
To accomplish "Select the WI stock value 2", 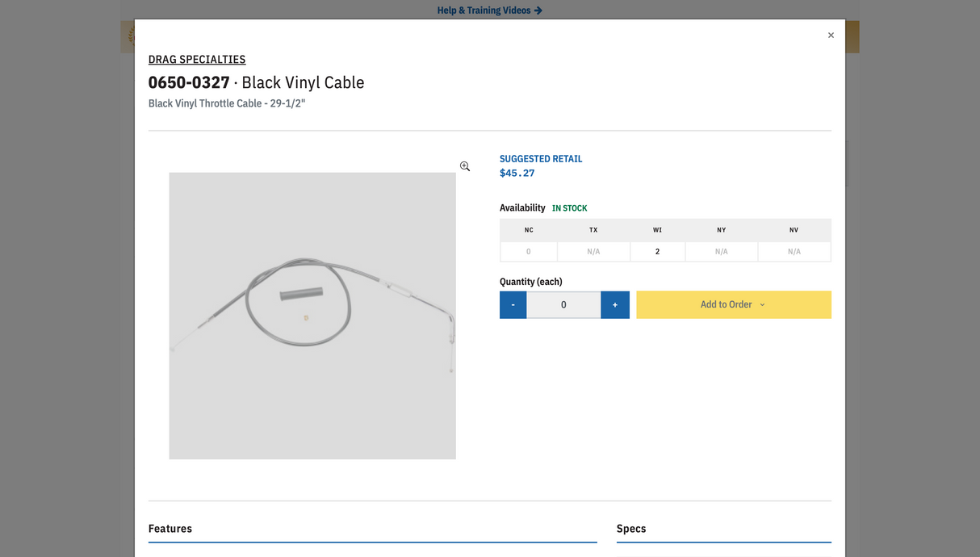I will [x=657, y=252].
